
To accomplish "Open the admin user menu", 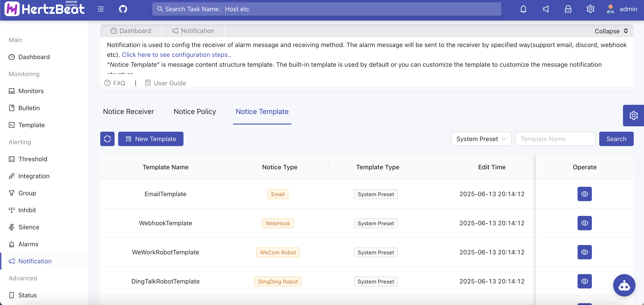I will pos(622,9).
